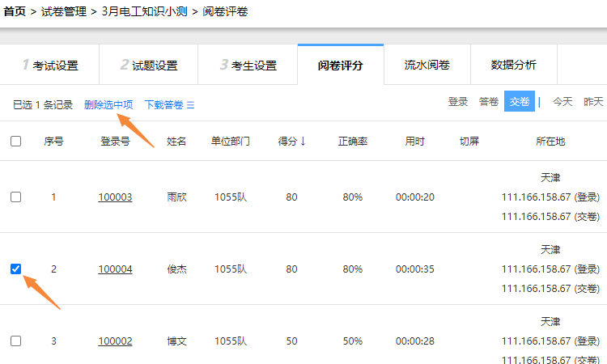
Task: Click the 所在地 column header
Action: [x=550, y=142]
